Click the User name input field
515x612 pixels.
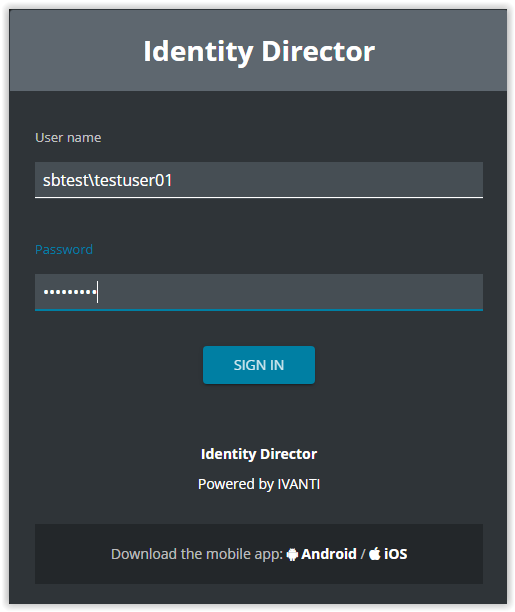(x=258, y=180)
